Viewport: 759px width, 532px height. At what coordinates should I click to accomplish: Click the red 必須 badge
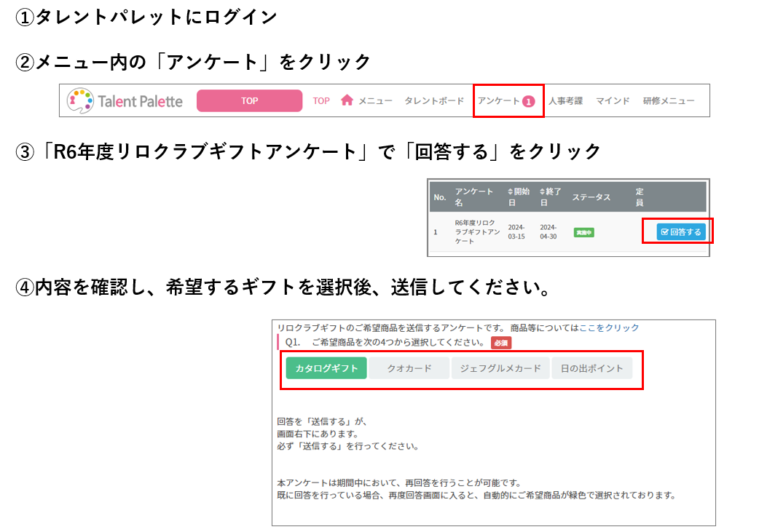[500, 342]
